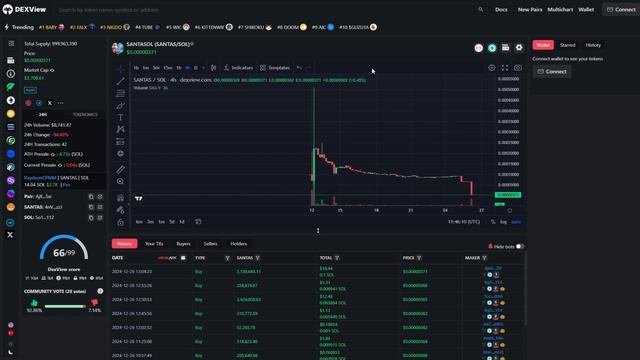Select the brush drawing tool

click(x=120, y=106)
